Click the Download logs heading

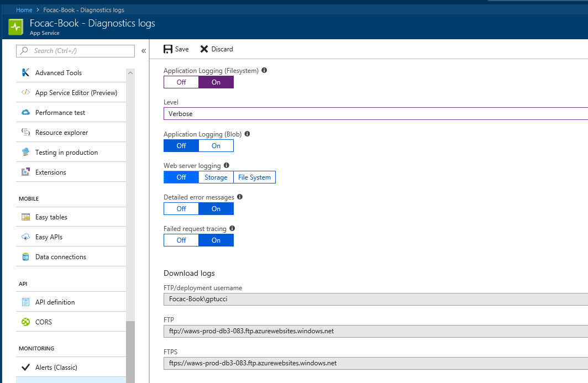189,273
